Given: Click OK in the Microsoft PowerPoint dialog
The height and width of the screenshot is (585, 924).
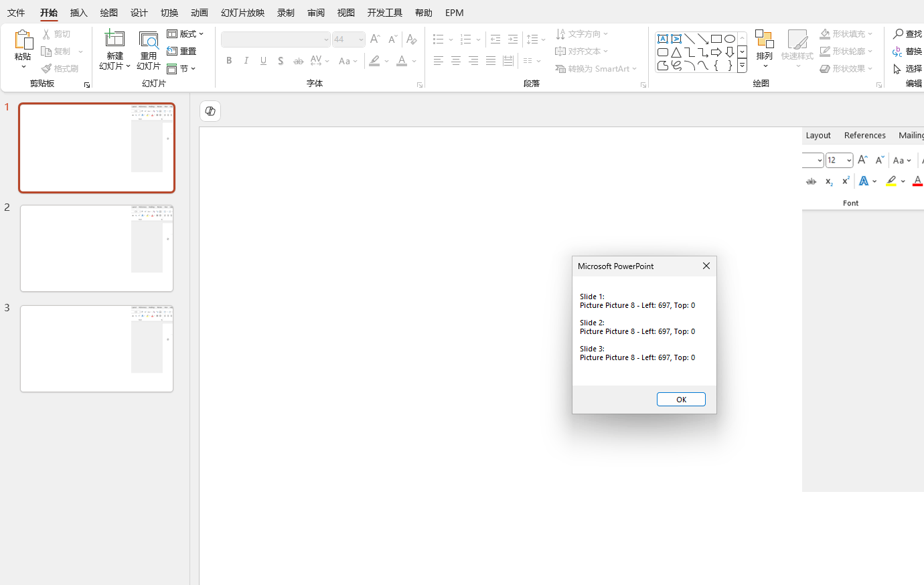Looking at the screenshot, I should tap(681, 400).
